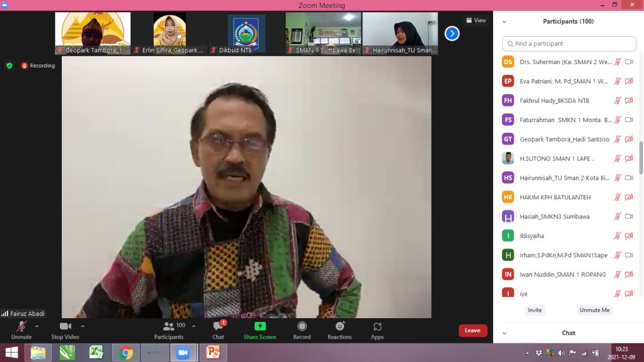
Task: Open the Chat icon in toolbar
Action: coord(218,327)
